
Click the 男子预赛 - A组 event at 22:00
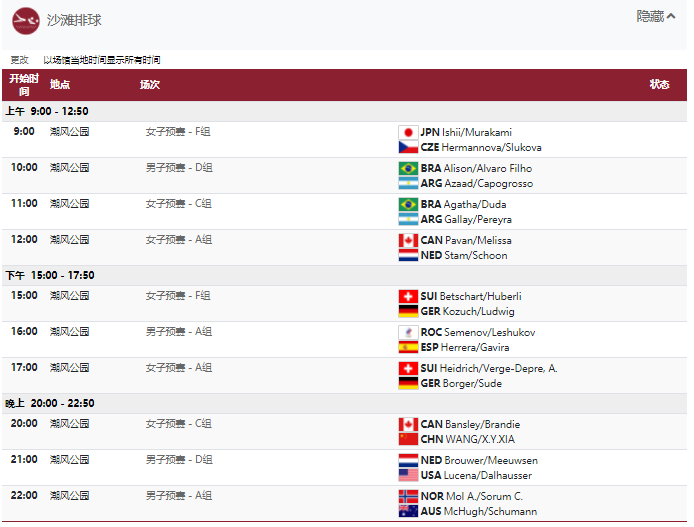pos(179,495)
